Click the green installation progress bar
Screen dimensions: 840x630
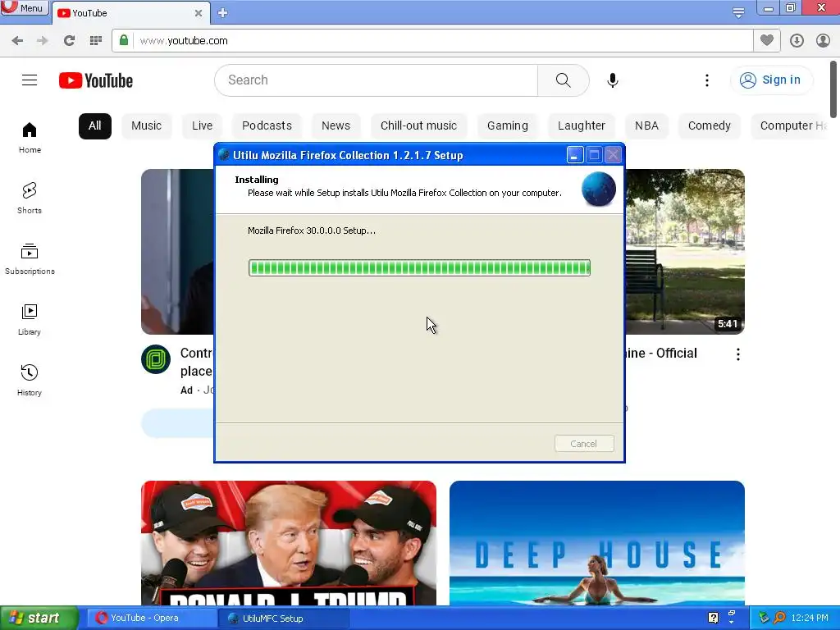[x=419, y=268]
